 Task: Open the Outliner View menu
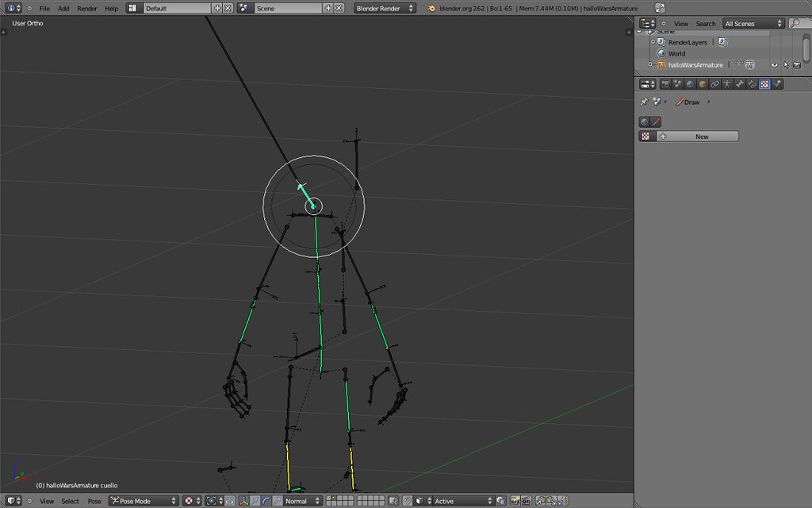point(681,24)
